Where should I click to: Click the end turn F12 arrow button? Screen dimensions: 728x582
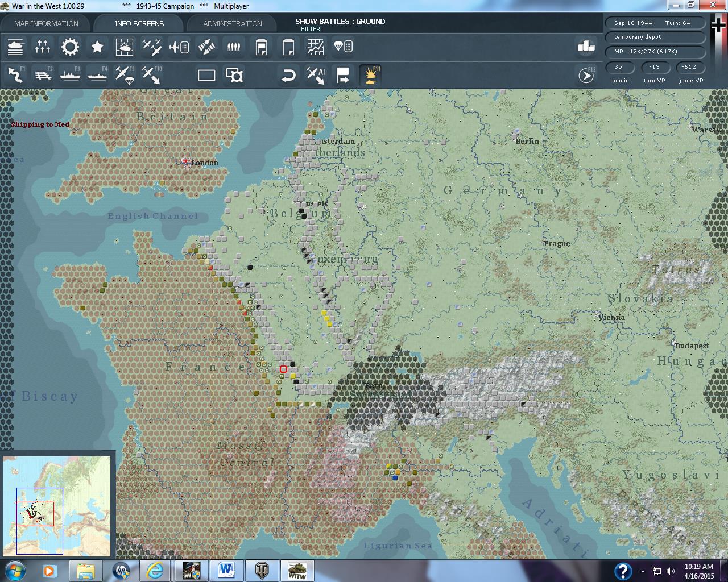pos(586,75)
